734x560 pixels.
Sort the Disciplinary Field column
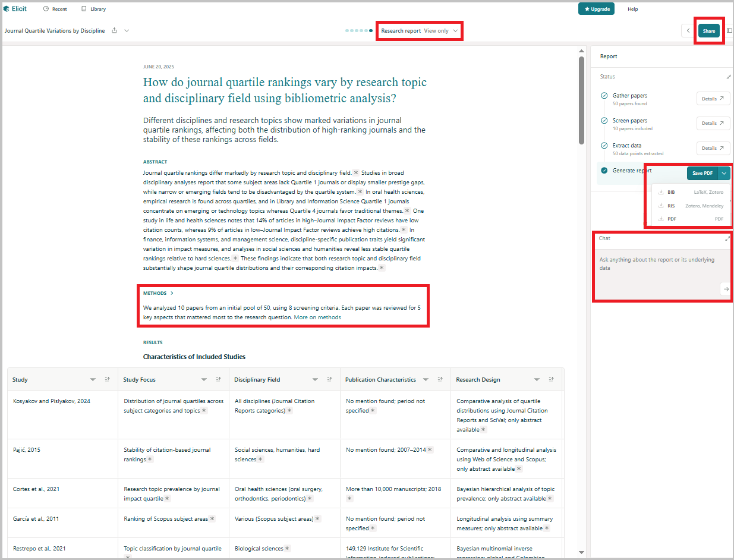pyautogui.click(x=329, y=379)
